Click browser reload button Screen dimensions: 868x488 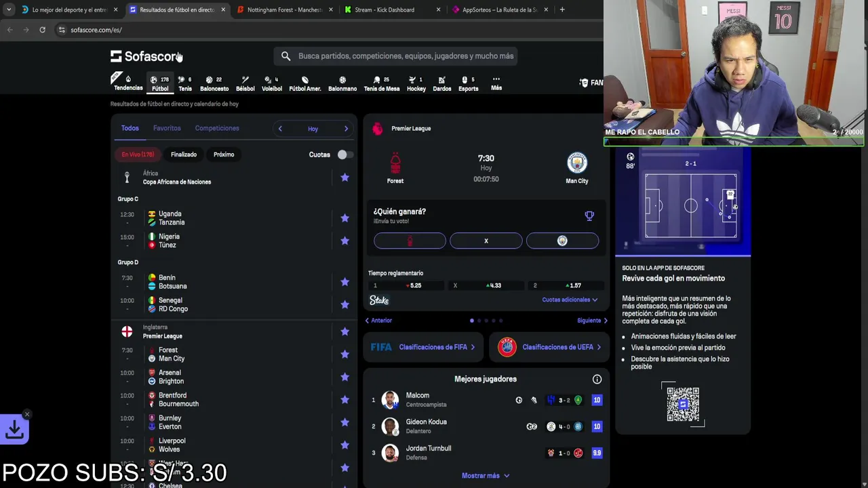tap(42, 30)
